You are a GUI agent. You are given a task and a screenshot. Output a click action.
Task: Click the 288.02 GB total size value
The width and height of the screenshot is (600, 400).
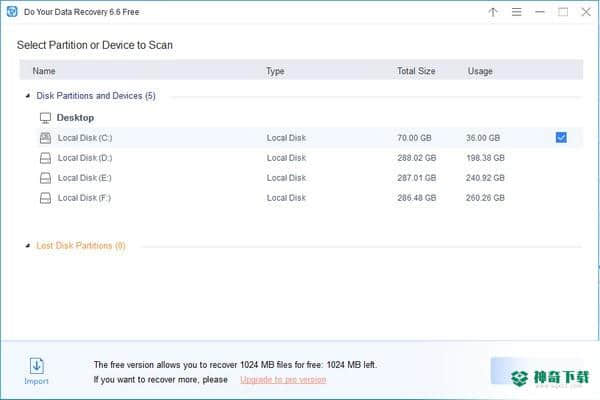click(417, 158)
